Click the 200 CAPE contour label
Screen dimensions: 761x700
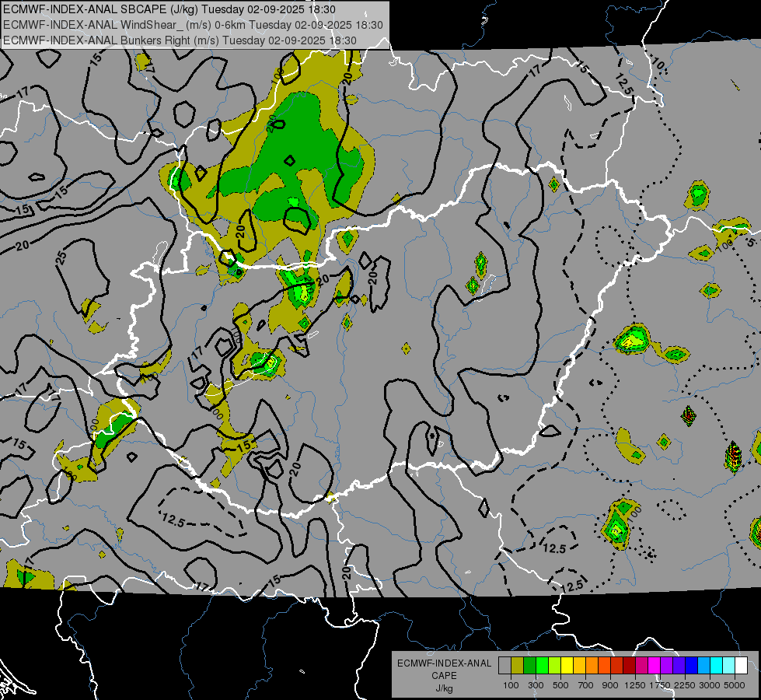pyautogui.click(x=272, y=122)
